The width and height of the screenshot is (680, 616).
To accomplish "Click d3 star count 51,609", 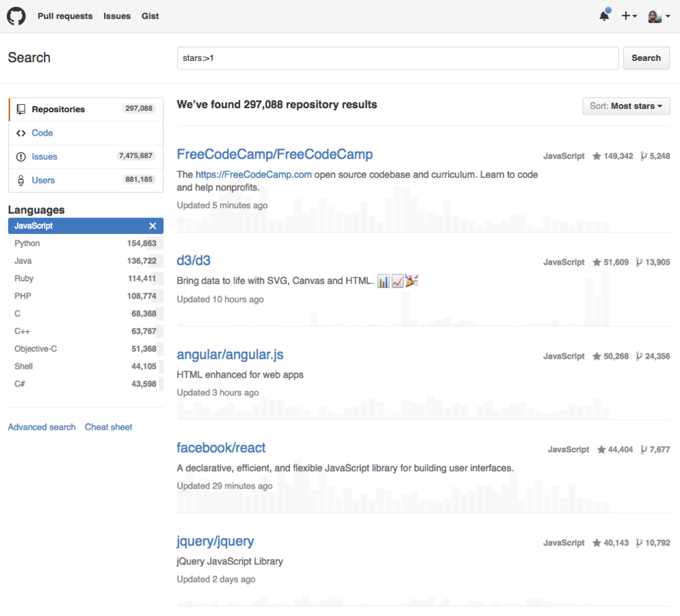I will tap(611, 262).
